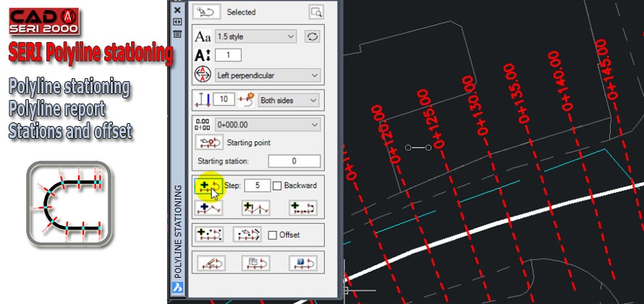Click the Starting station label
The image size is (644, 304).
click(x=223, y=161)
